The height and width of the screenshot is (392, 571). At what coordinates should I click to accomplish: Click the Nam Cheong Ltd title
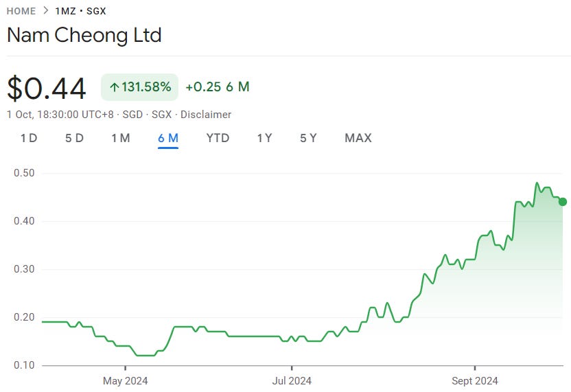point(84,35)
